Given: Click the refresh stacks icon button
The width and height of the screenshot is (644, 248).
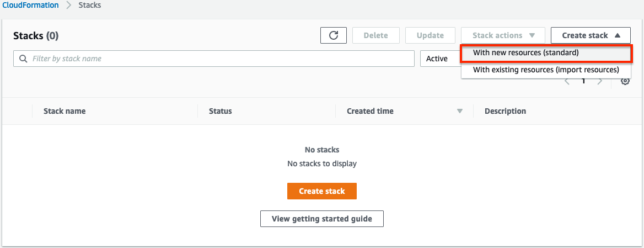Looking at the screenshot, I should (x=333, y=35).
